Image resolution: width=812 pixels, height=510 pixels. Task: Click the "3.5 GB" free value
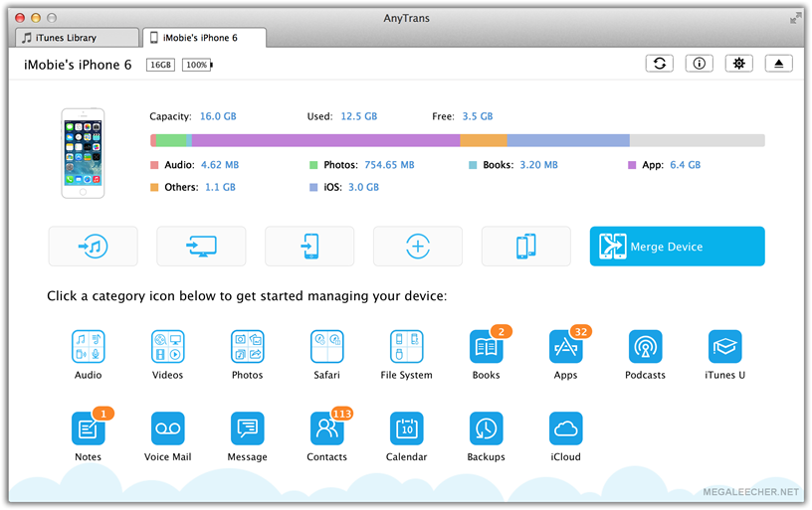(x=478, y=116)
